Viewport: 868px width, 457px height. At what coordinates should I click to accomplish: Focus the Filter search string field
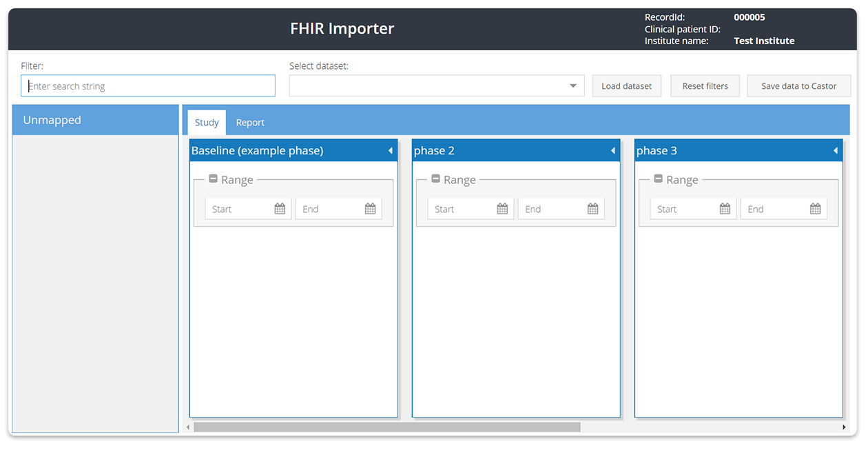click(148, 86)
